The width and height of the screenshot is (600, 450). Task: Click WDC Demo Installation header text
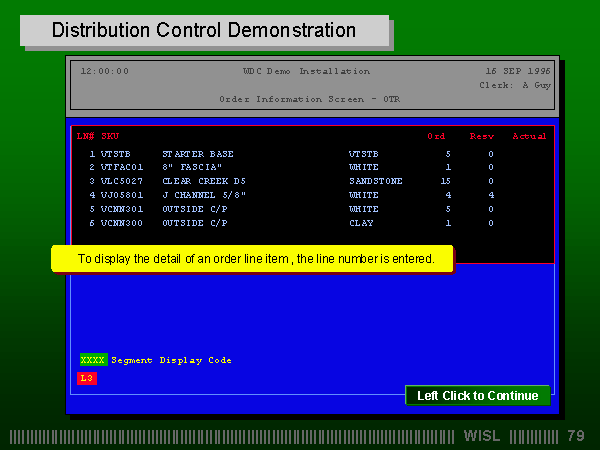[307, 71]
